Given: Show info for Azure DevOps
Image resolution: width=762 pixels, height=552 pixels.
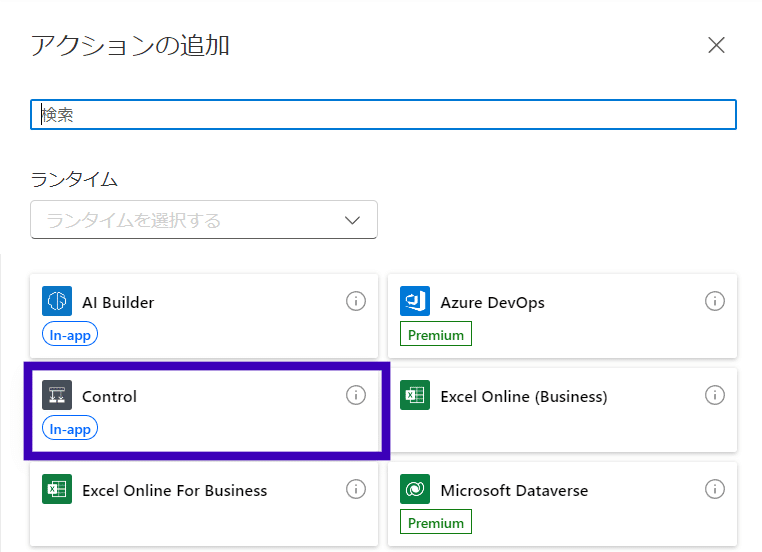Looking at the screenshot, I should click(x=714, y=301).
